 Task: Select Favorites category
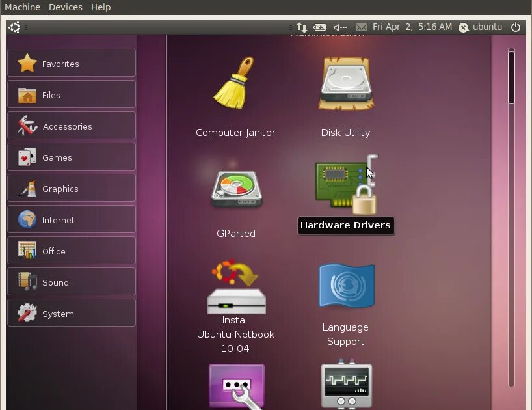coord(72,62)
